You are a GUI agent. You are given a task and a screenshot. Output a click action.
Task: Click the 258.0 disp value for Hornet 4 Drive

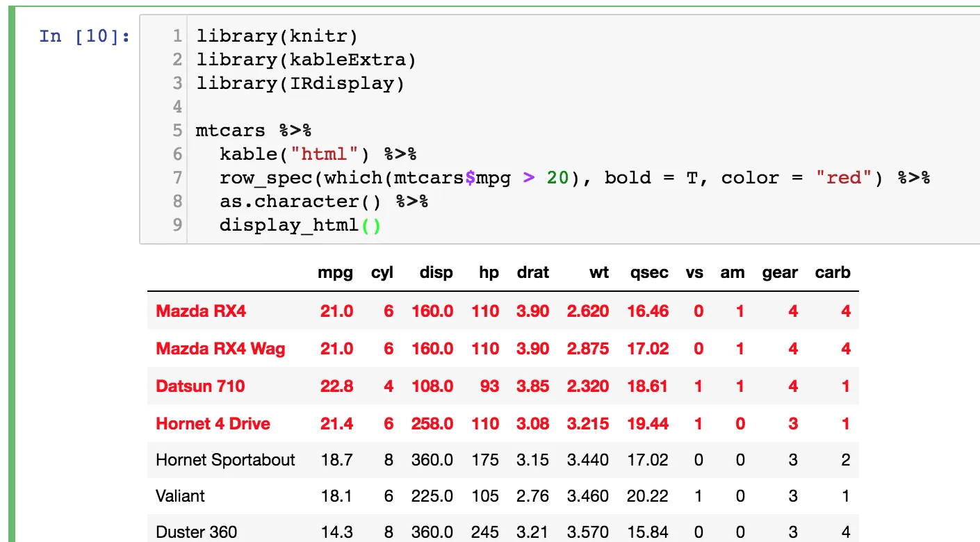click(x=432, y=424)
